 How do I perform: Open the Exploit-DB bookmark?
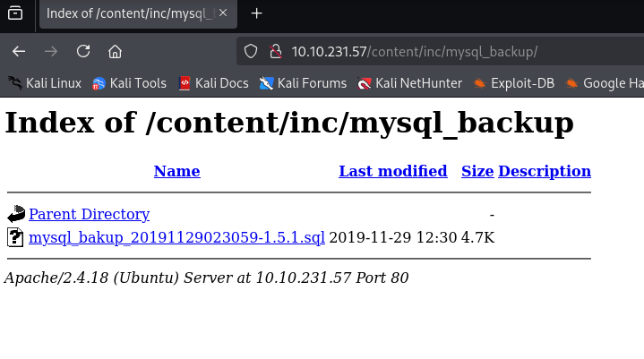pyautogui.click(x=514, y=83)
